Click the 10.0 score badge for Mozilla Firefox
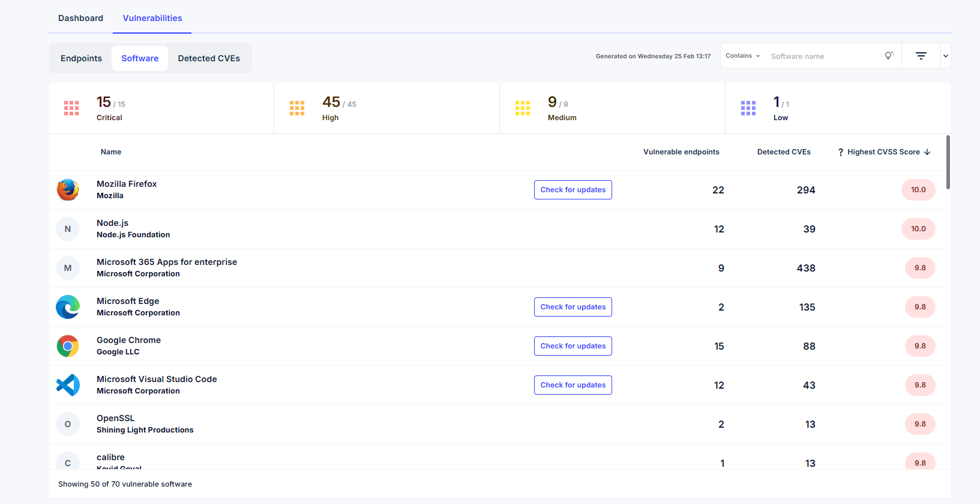 coord(918,190)
